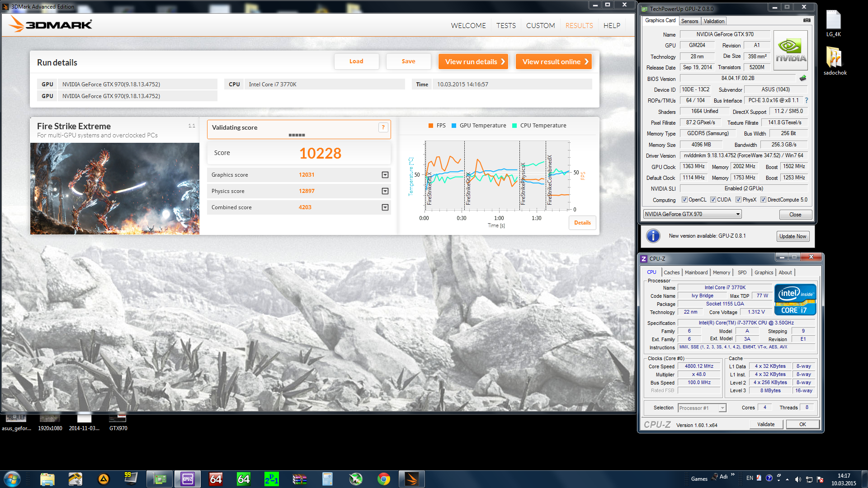
Task: Expand the Combined score details
Action: 385,207
